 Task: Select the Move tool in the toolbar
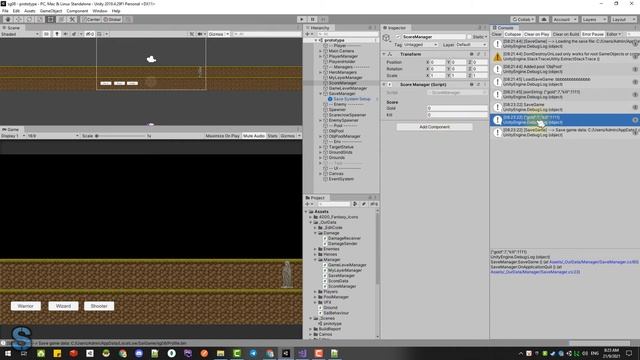tap(18, 19)
